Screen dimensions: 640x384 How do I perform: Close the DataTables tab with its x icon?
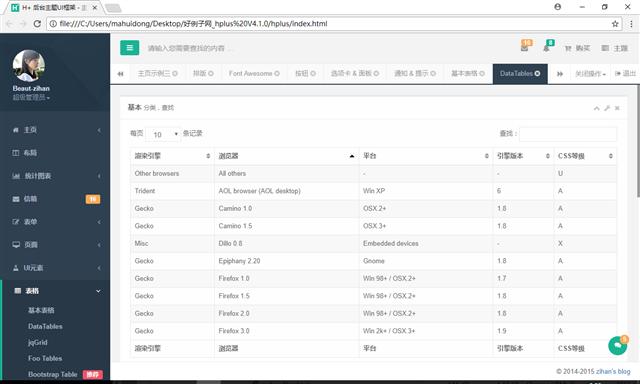[538, 73]
